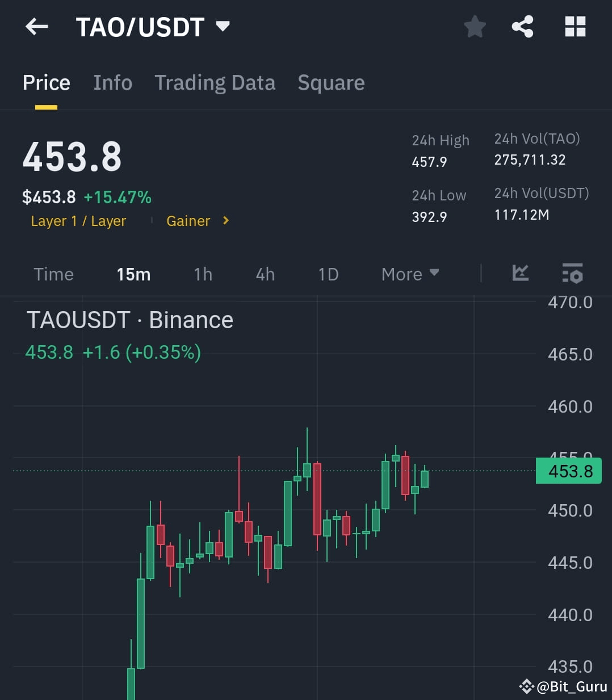Open the layout grid icon top right
This screenshot has width=612, height=700.
575,26
